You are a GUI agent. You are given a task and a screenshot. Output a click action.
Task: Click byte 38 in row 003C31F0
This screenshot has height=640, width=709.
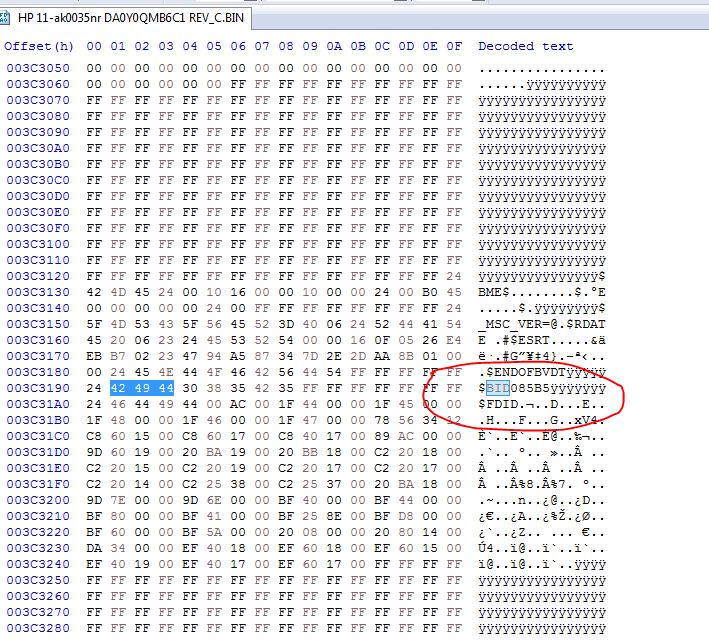point(238,484)
